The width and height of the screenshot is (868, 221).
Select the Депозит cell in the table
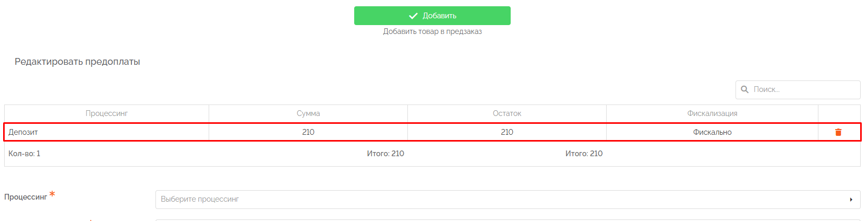pyautogui.click(x=23, y=132)
